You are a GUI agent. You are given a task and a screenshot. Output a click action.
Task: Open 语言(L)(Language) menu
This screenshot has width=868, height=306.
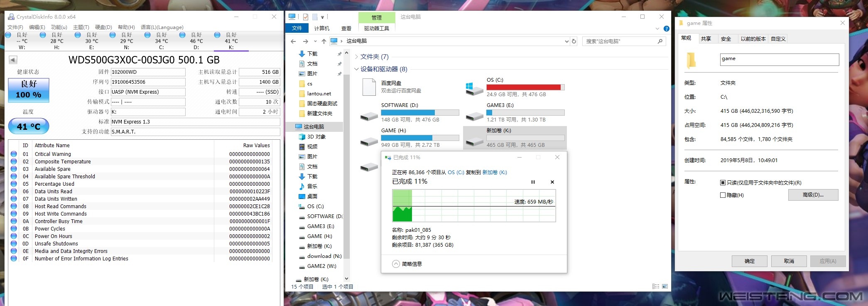pos(162,27)
